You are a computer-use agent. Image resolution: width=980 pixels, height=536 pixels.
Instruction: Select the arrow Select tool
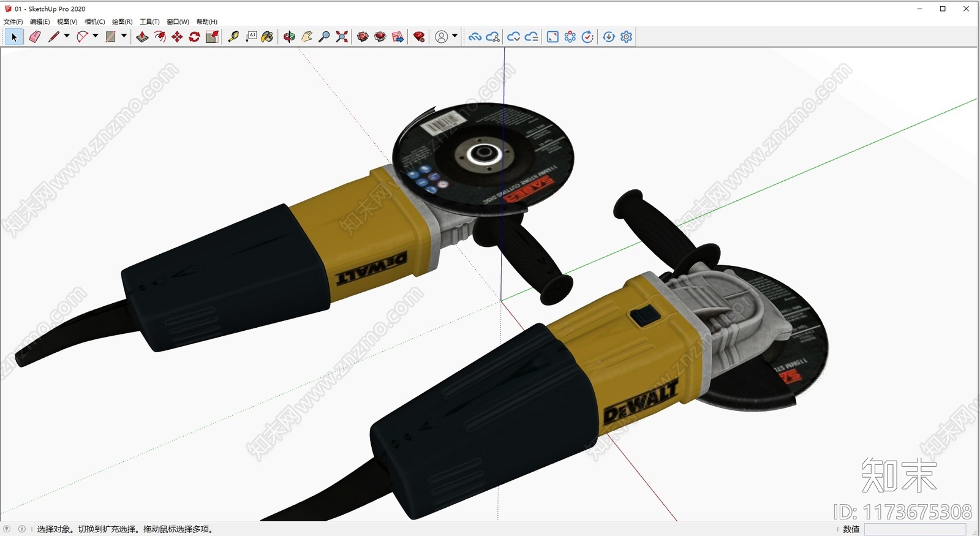pyautogui.click(x=14, y=37)
